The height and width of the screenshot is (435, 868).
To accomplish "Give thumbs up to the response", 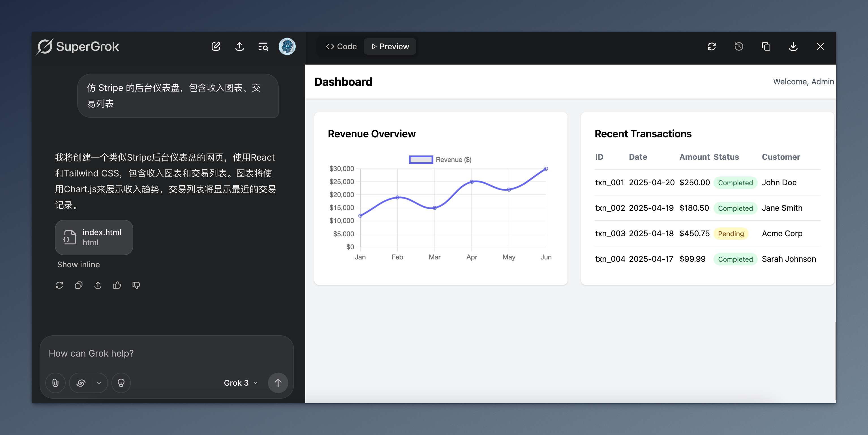I will coord(117,285).
